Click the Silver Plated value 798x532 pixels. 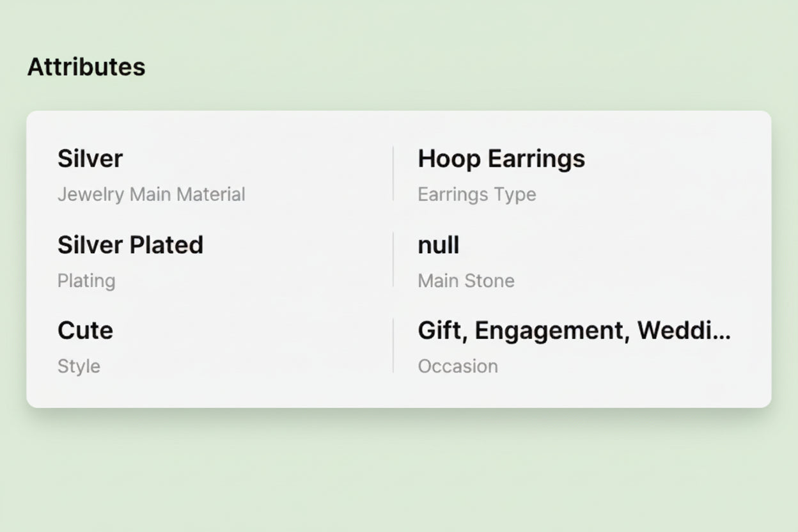(130, 245)
